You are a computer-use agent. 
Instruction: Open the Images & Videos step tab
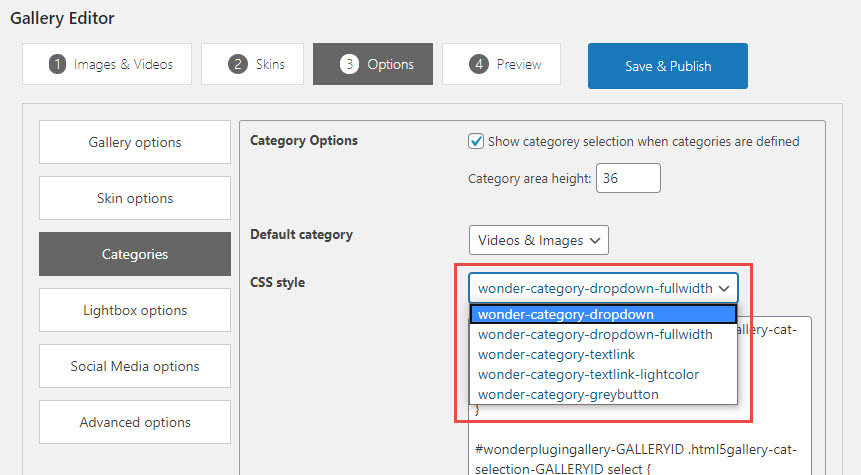coord(111,64)
